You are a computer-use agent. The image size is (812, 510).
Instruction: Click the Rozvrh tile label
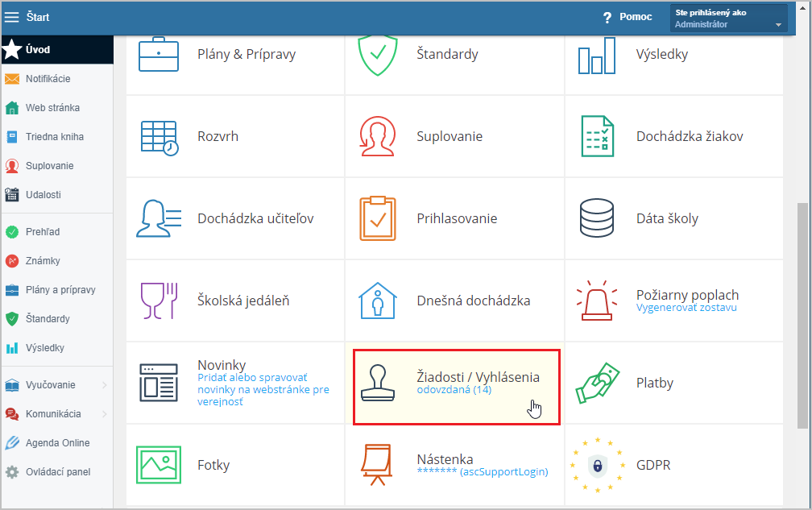click(x=217, y=136)
